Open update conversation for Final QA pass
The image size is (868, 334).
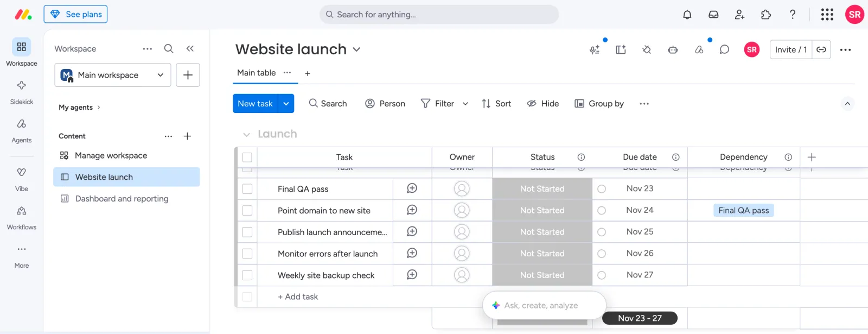[x=412, y=188]
